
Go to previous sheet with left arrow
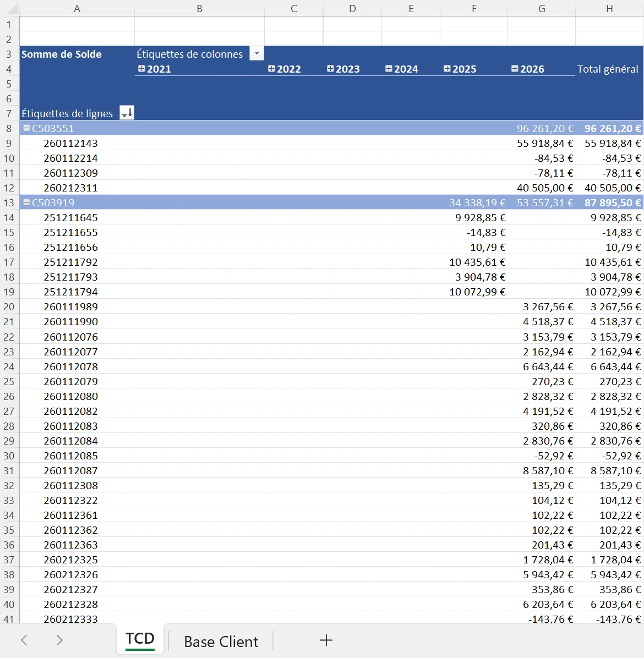click(x=24, y=640)
